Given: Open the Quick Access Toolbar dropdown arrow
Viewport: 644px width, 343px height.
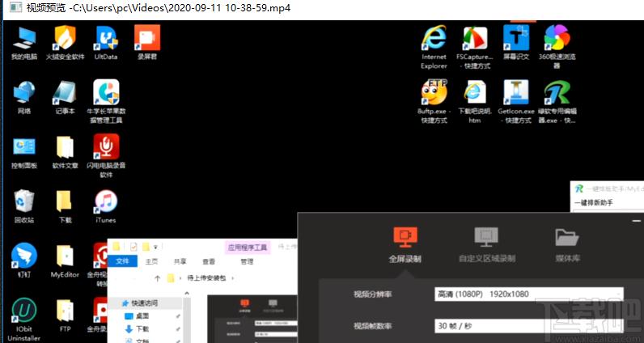Looking at the screenshot, I should 155,247.
